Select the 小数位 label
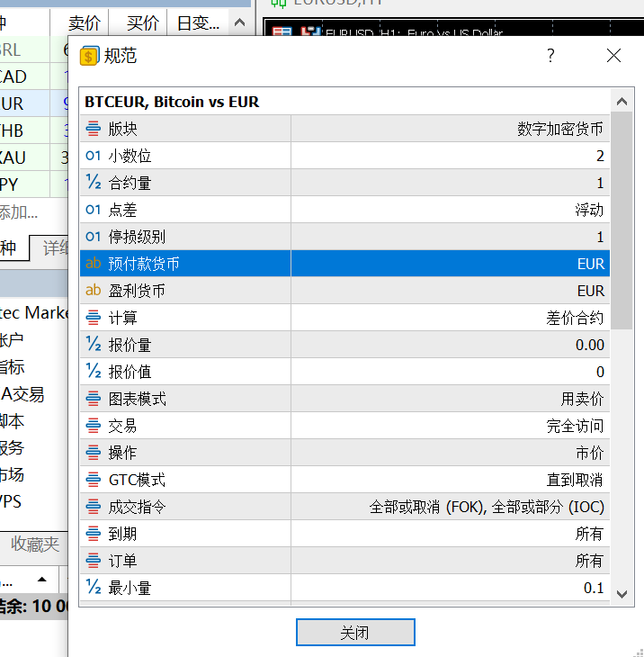This screenshot has width=644, height=657. click(x=130, y=156)
